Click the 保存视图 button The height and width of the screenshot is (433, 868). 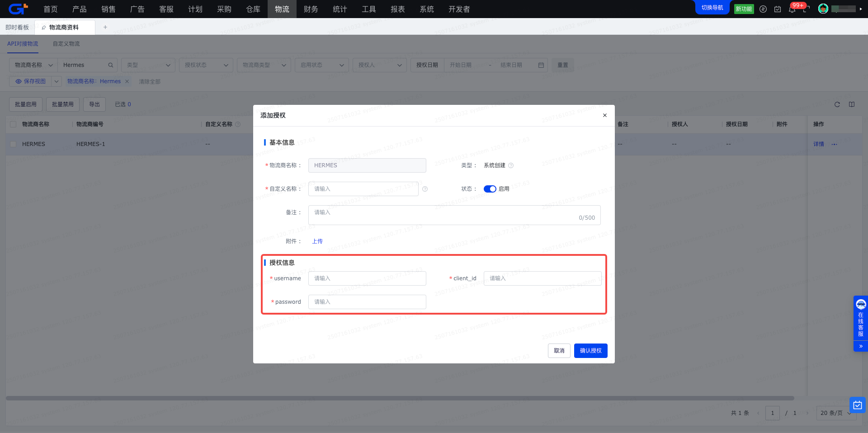(x=31, y=81)
